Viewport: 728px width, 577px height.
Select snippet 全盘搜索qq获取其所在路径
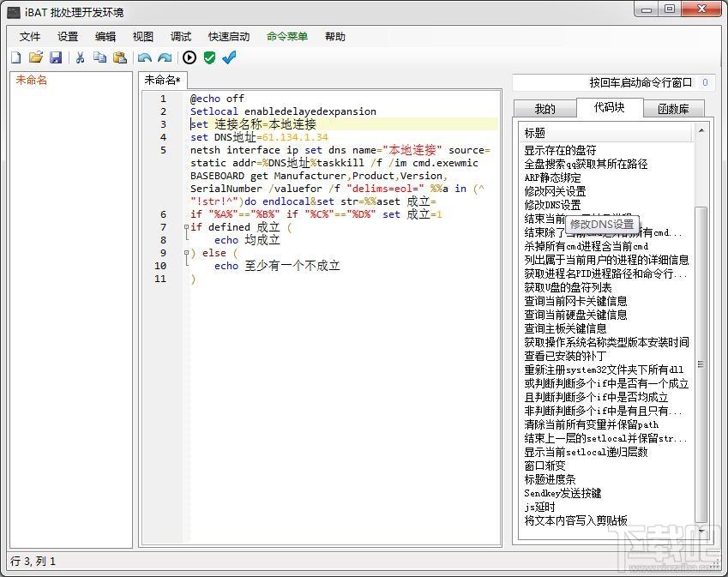pos(586,164)
